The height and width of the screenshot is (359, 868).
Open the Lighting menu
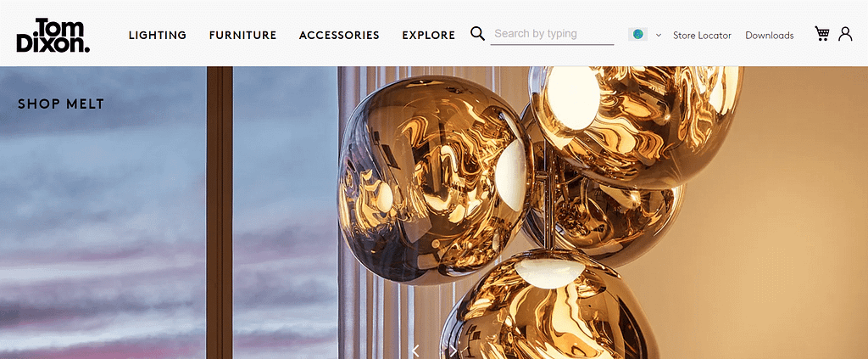(x=158, y=36)
